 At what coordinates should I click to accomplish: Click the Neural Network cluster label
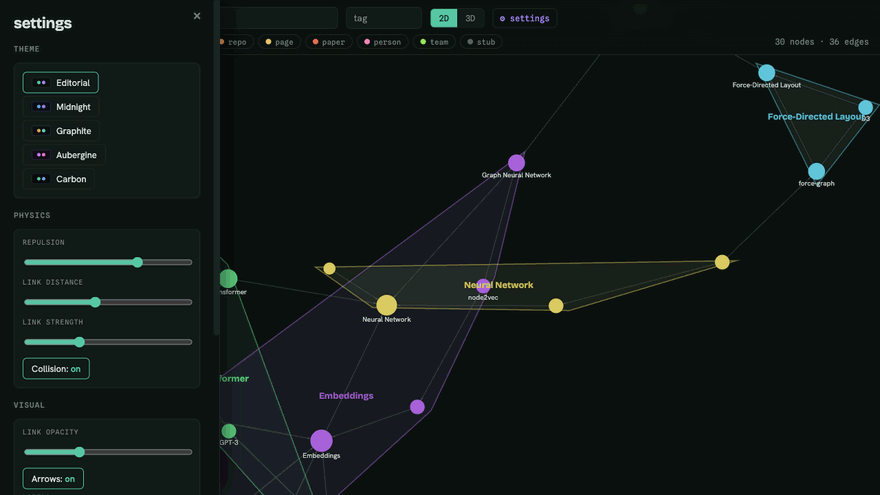tap(498, 285)
